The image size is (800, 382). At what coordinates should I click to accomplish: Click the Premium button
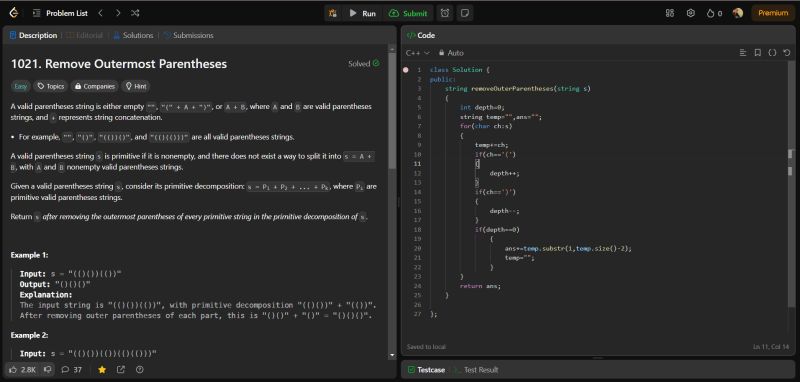coord(773,13)
